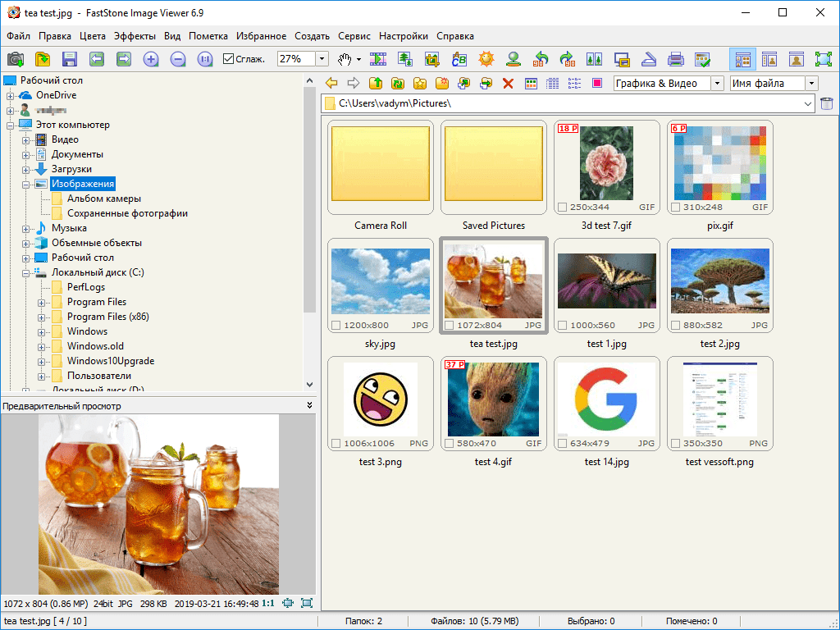Click the 1:1 preview size button

pos(268,603)
